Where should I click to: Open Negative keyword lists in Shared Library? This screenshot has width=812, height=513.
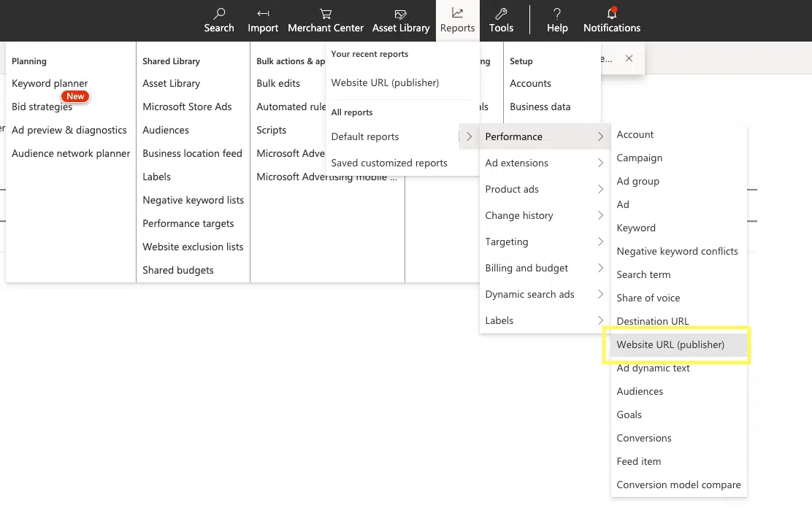[194, 201]
